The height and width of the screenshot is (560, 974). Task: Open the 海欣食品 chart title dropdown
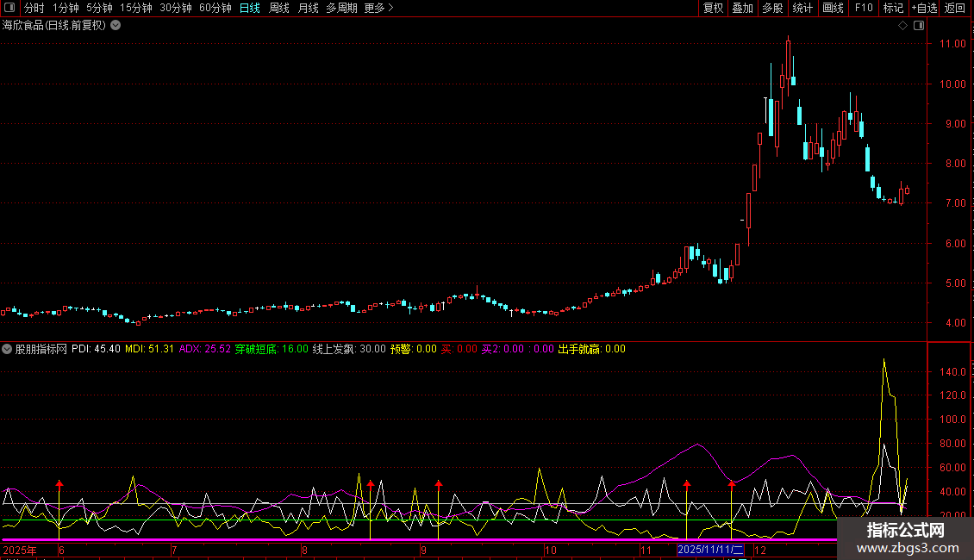(x=116, y=25)
